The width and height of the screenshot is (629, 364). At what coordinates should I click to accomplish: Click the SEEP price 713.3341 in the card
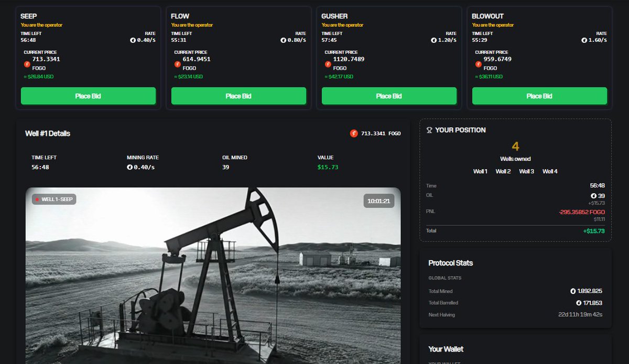pyautogui.click(x=46, y=59)
